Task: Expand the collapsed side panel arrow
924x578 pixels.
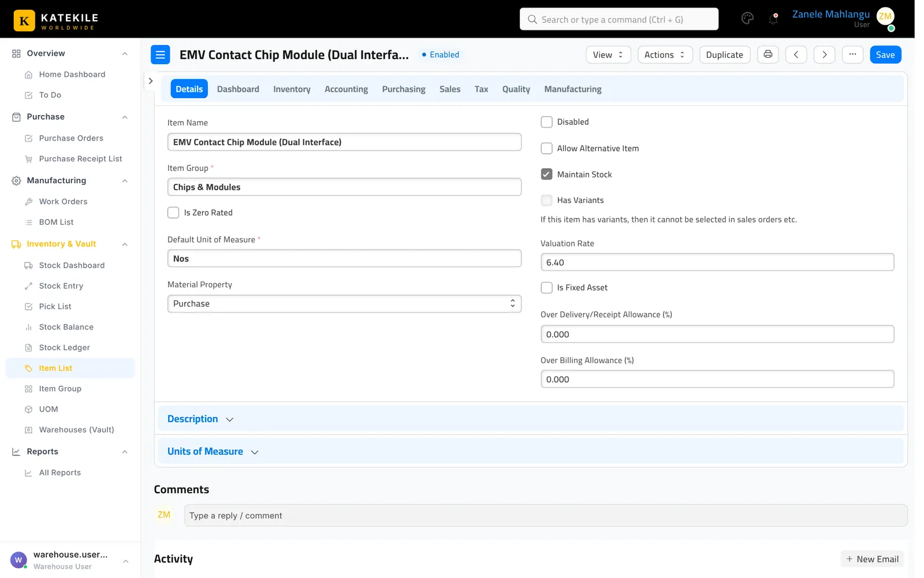Action: tap(151, 81)
